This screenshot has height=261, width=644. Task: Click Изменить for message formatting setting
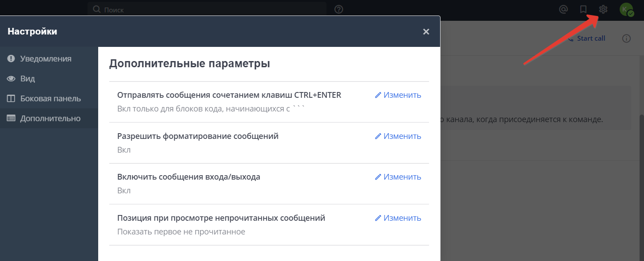coord(398,136)
